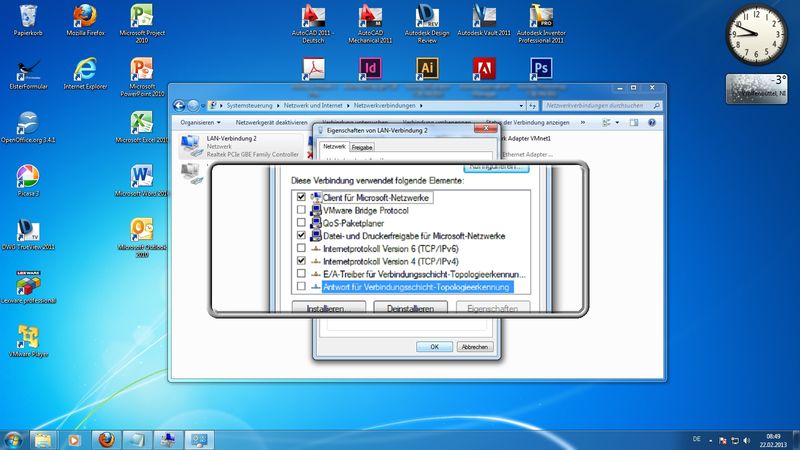Image resolution: width=800 pixels, height=450 pixels.
Task: Select the Netzwerk tab
Action: click(x=333, y=147)
